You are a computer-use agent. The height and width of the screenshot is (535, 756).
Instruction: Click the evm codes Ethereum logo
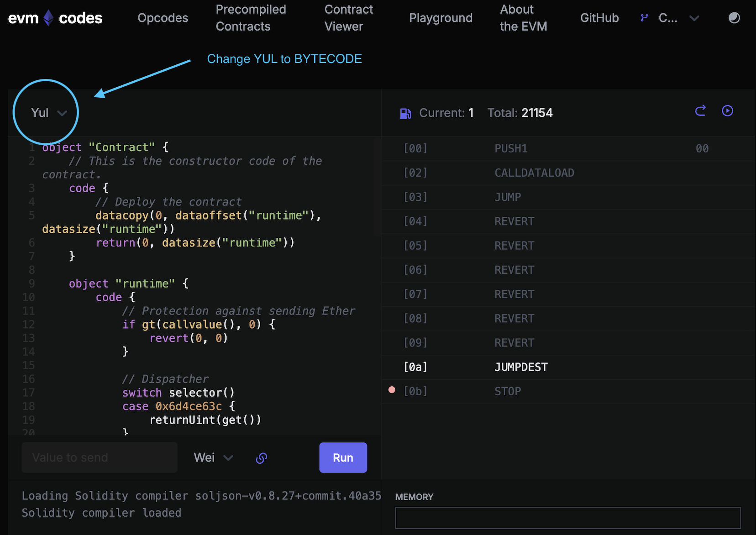pyautogui.click(x=48, y=18)
